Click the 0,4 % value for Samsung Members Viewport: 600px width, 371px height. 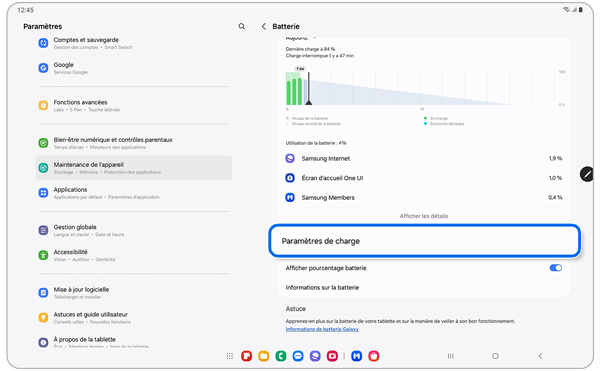click(555, 197)
